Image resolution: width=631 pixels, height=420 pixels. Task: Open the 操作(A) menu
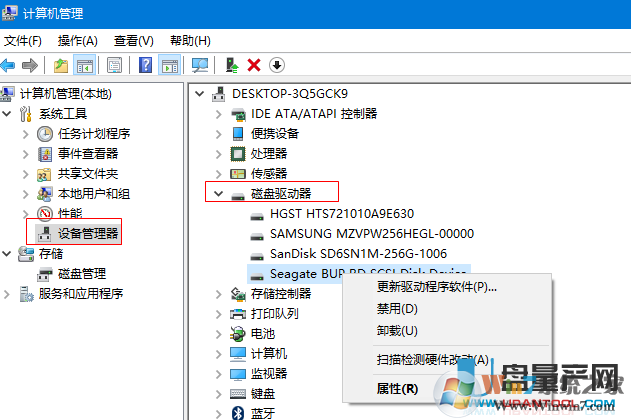click(x=78, y=41)
